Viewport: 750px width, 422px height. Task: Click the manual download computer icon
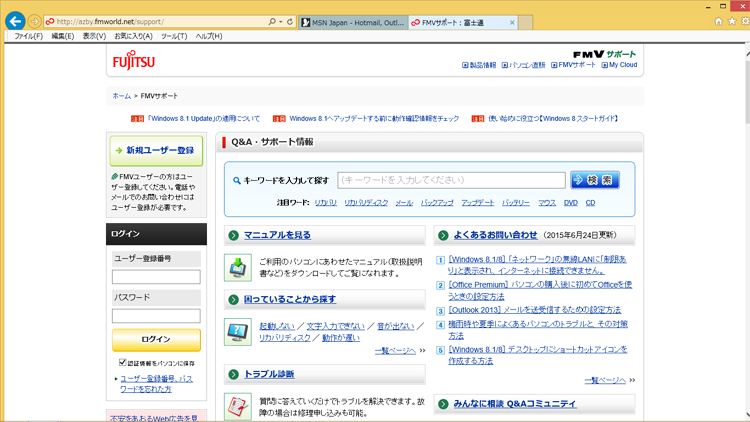click(x=238, y=268)
